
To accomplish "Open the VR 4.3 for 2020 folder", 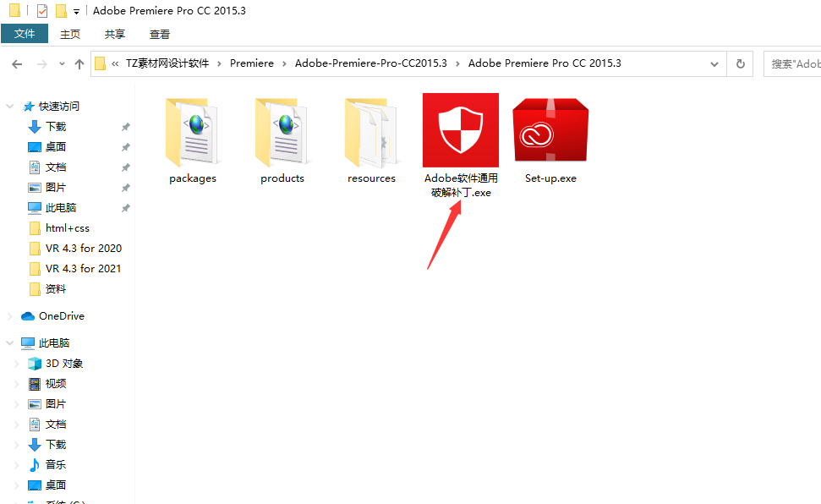I will tap(83, 249).
